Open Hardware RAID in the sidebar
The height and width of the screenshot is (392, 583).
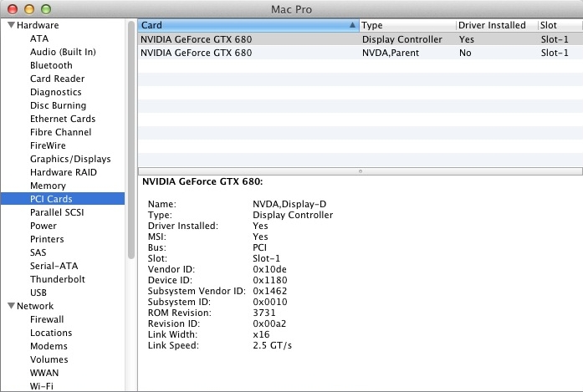click(x=64, y=172)
